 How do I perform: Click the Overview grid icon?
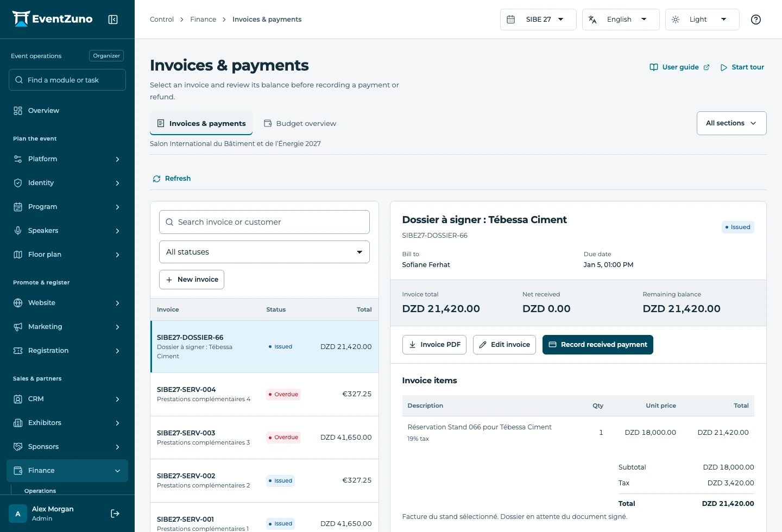coord(18,111)
